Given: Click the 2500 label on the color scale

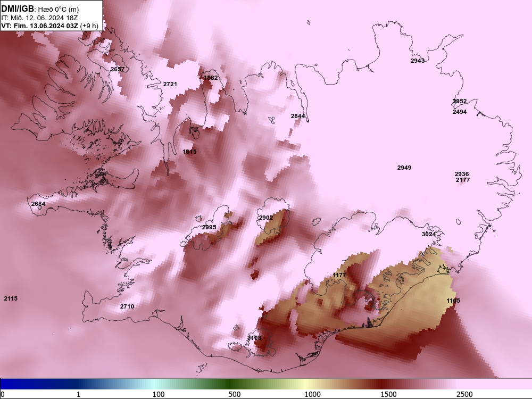Looking at the screenshot, I should [464, 394].
